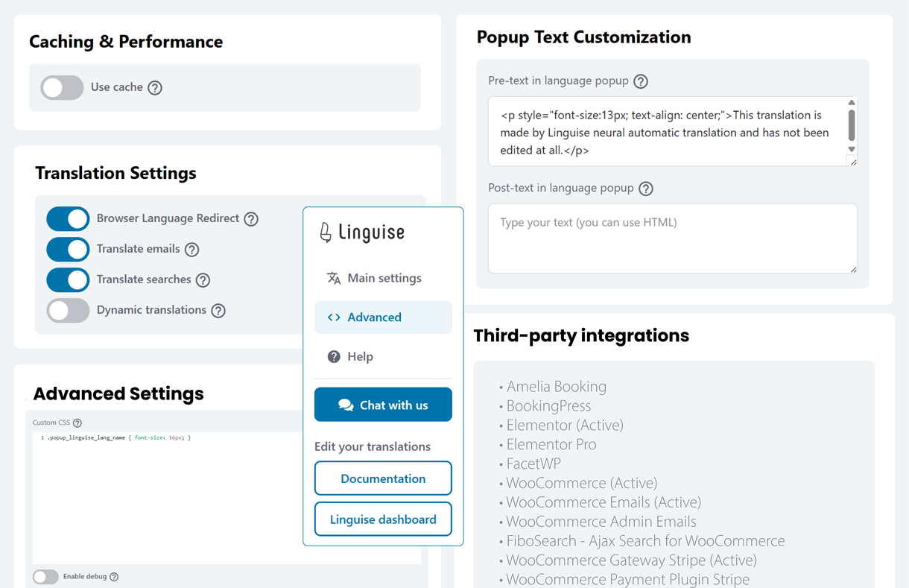Turn off Translate searches toggle
This screenshot has width=909, height=588.
[x=68, y=279]
